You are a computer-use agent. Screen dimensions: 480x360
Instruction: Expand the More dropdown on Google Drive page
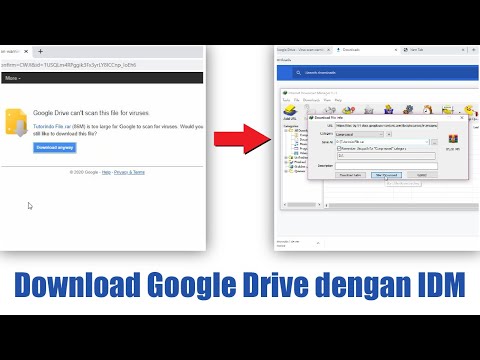pyautogui.click(x=13, y=78)
